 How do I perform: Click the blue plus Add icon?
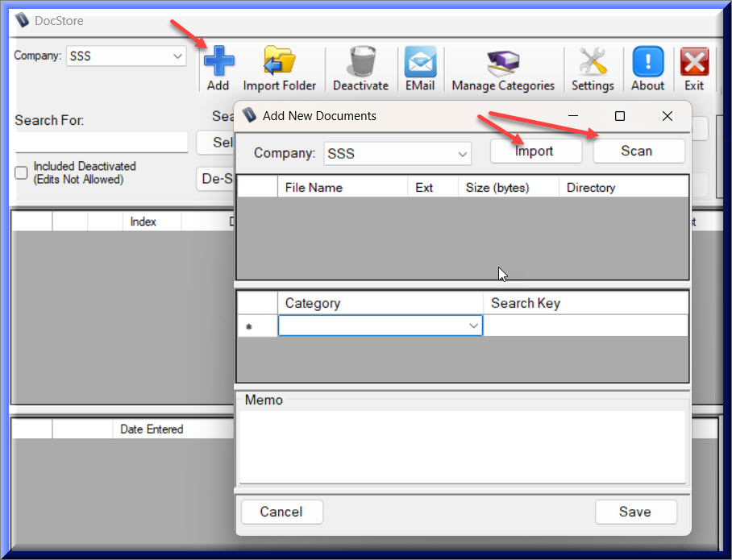(x=218, y=62)
